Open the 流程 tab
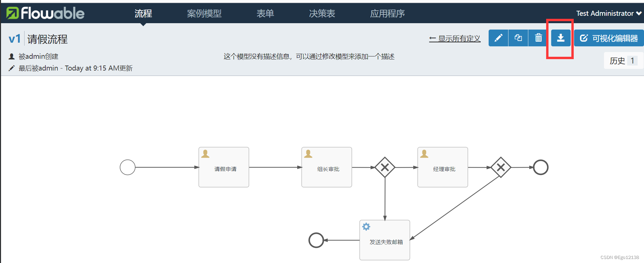Screen dimensions: 644x263 point(143,13)
